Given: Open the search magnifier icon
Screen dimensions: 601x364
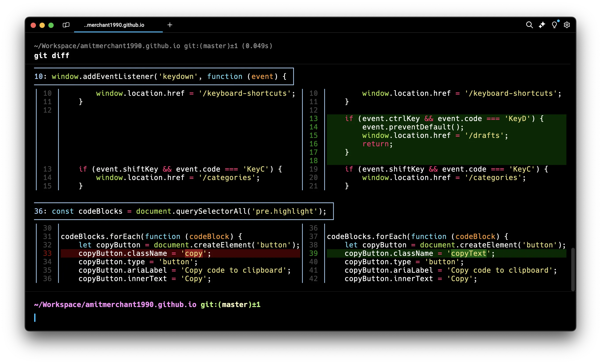Looking at the screenshot, I should [529, 25].
